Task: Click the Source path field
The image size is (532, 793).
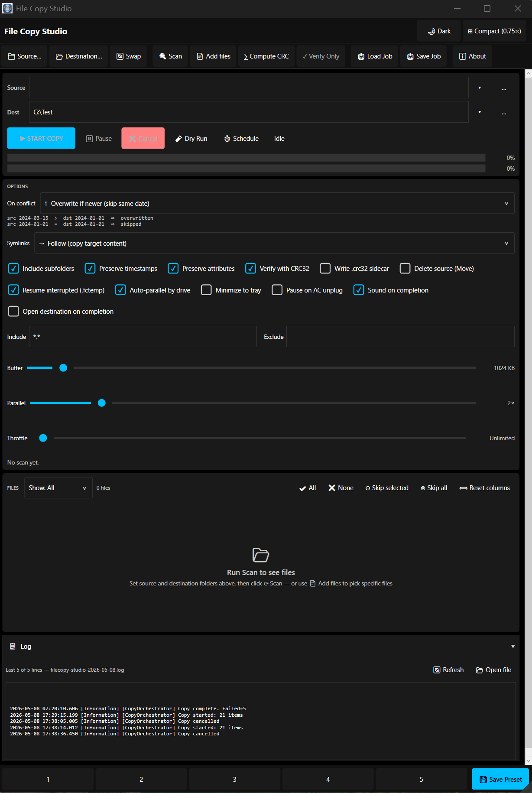Action: tap(249, 88)
